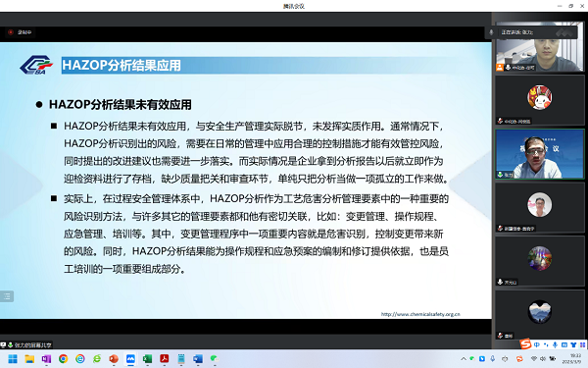The width and height of the screenshot is (588, 368).
Task: Click the screen sharing status label at bottom left
Action: (25, 344)
